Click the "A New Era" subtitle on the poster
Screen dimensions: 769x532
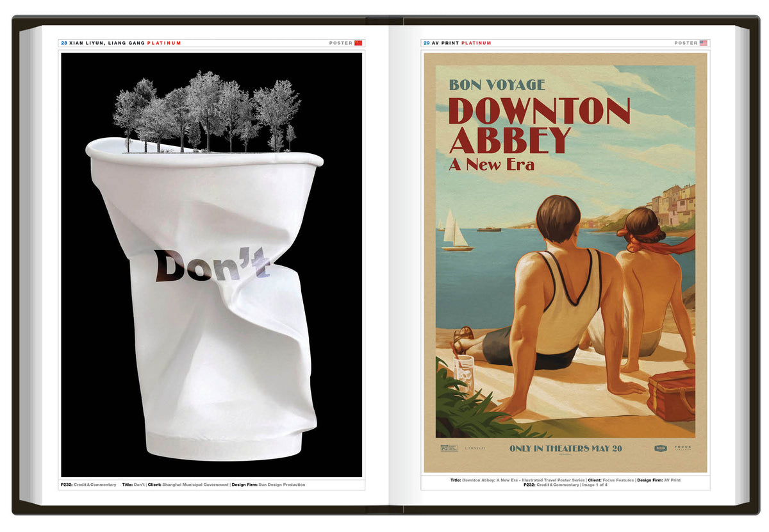coord(491,164)
